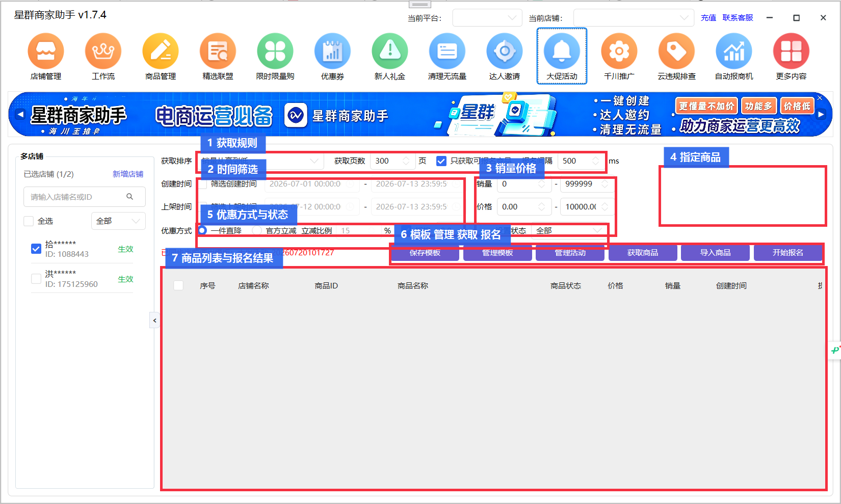Click the 新增店铺 add store link
841x504 pixels.
128,174
